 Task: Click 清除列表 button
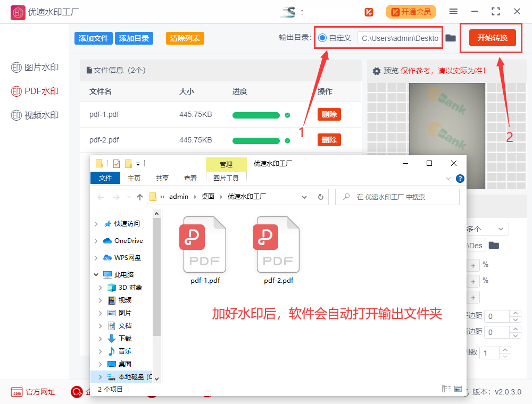[x=185, y=38]
